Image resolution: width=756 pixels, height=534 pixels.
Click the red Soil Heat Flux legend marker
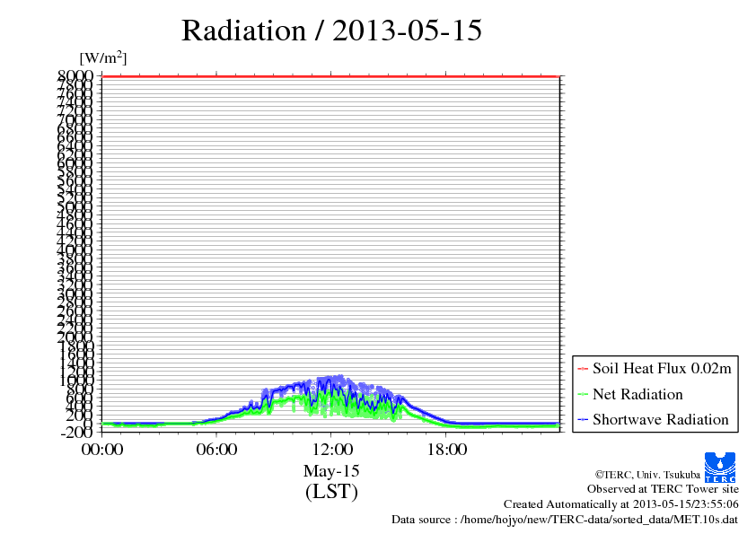click(583, 369)
